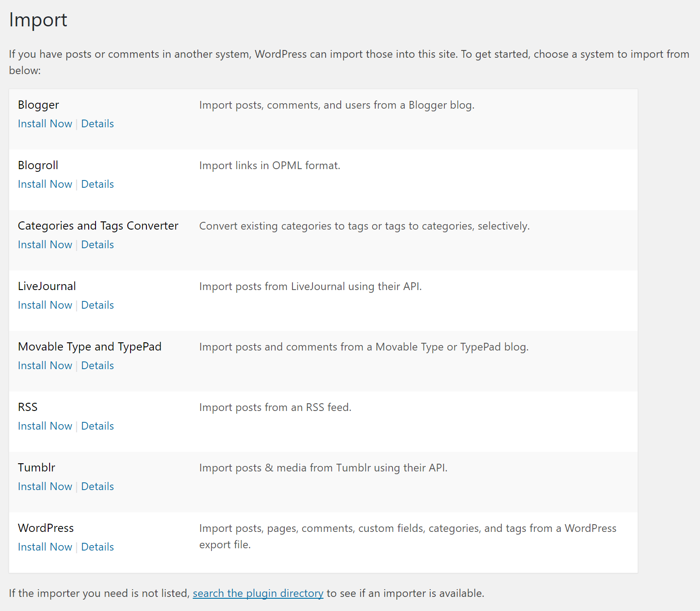View Details for Blogroll importer
Viewport: 700px width, 611px height.
(97, 184)
